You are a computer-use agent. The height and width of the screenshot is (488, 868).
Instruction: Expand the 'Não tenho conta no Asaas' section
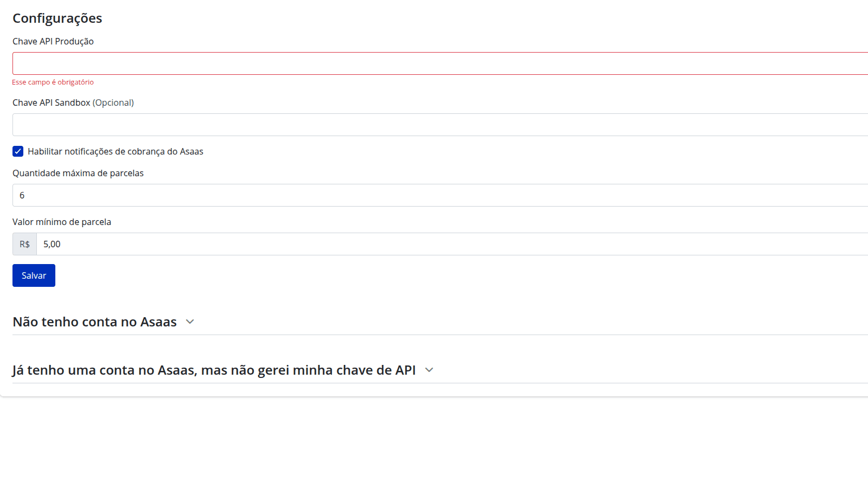coord(95,322)
